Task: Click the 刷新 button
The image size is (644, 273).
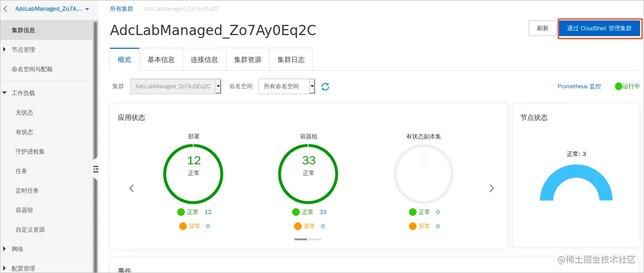Action: 543,28
